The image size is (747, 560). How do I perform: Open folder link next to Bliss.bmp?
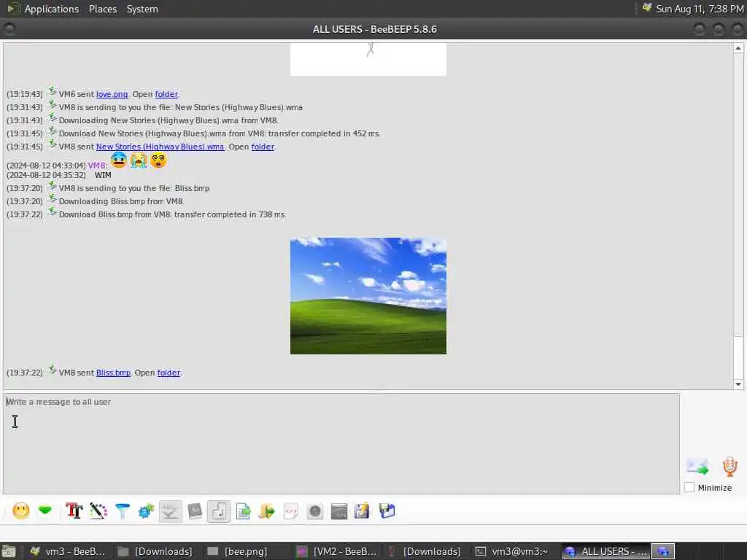(169, 373)
